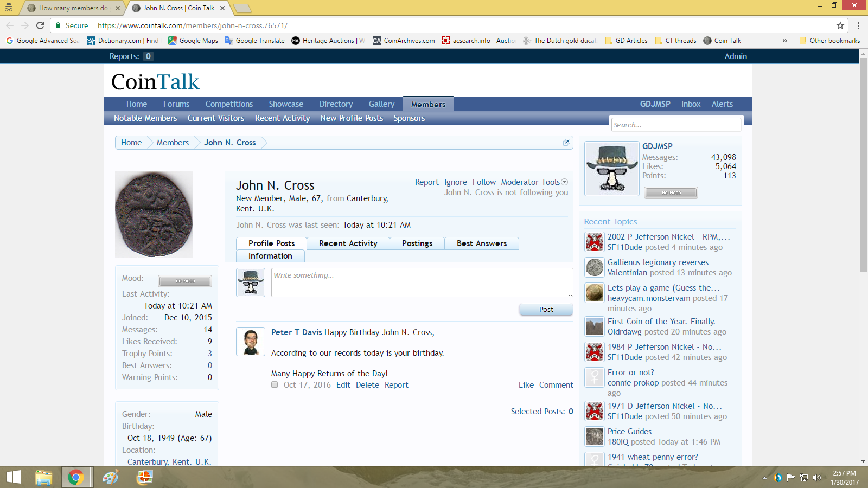868x488 pixels.
Task: Switch to Recent Activity tab
Action: coord(348,243)
